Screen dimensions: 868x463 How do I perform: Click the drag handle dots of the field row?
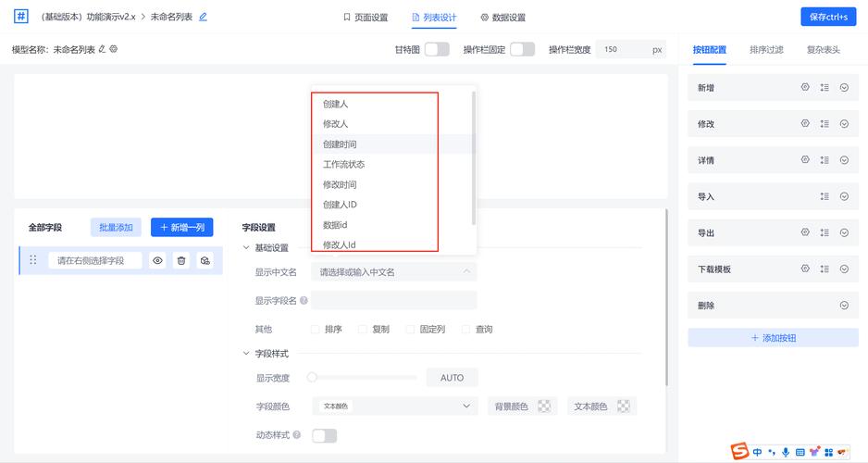coord(33,260)
